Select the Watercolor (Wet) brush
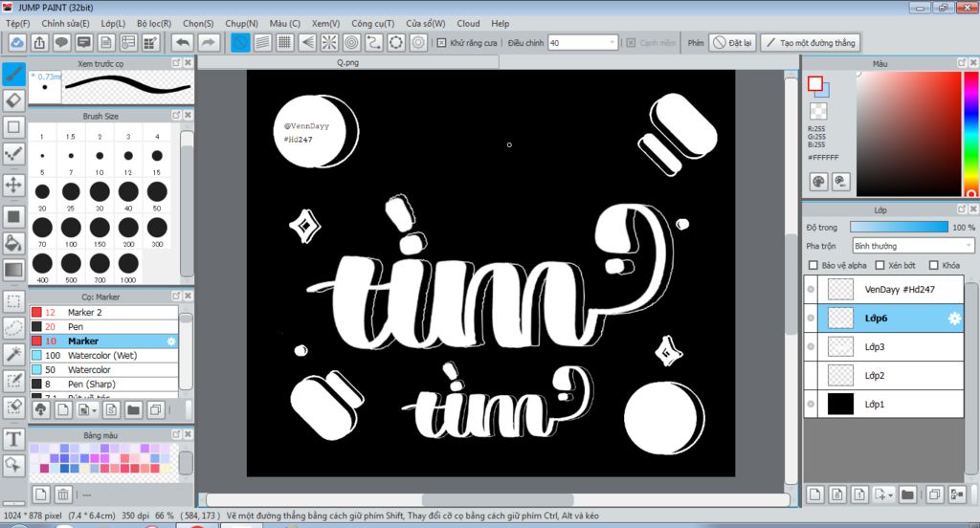This screenshot has height=528, width=980. [x=104, y=356]
